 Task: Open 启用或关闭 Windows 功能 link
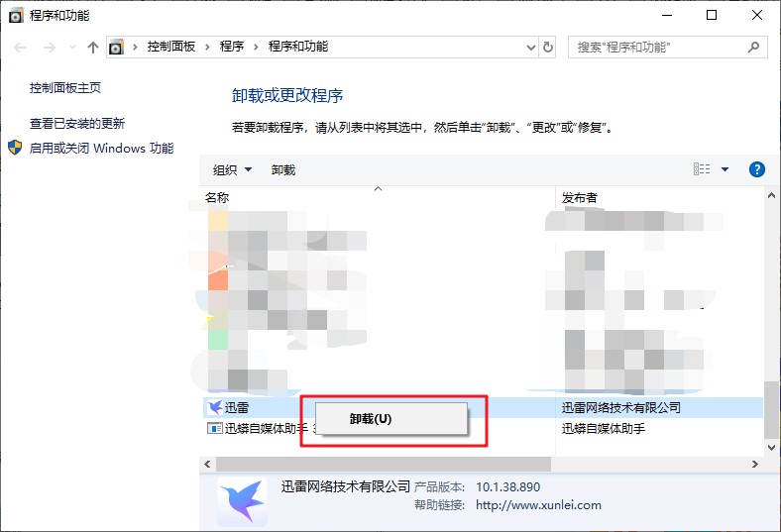coord(101,149)
